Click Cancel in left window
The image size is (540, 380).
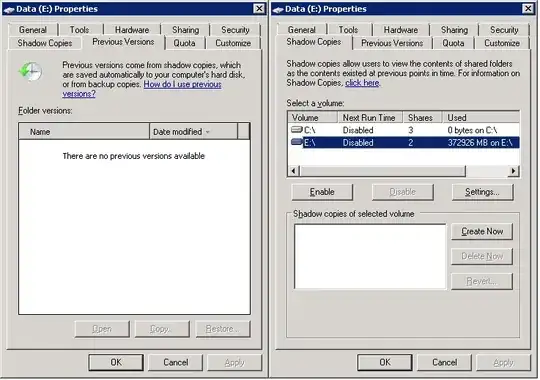tap(176, 362)
